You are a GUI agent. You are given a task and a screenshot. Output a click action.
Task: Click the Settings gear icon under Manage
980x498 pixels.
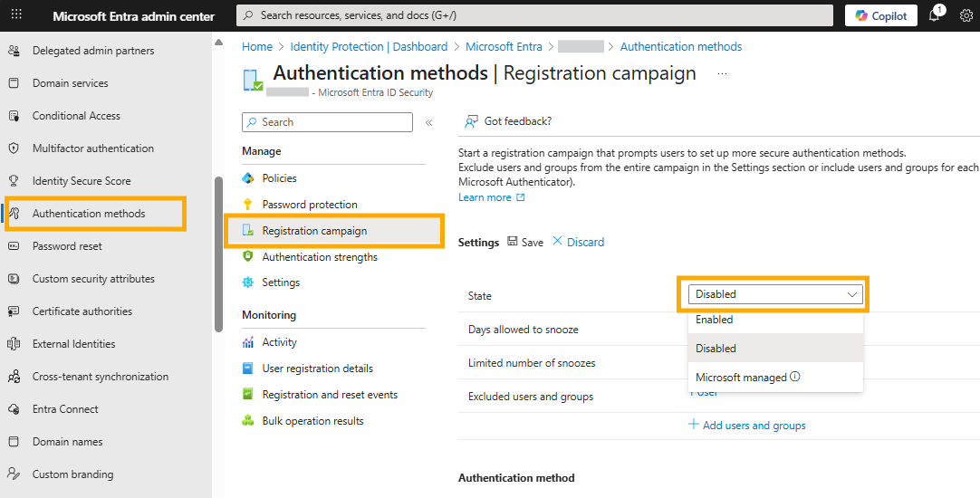[248, 283]
